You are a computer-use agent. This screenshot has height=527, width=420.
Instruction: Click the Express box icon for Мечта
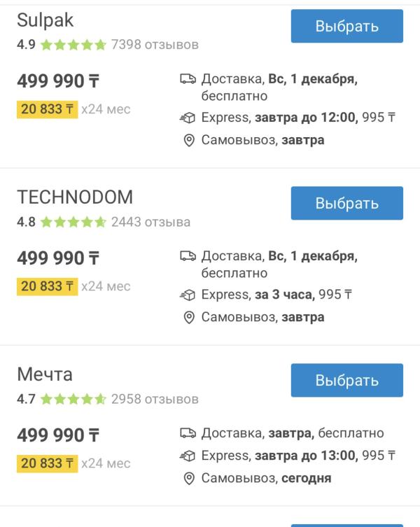coord(188,456)
